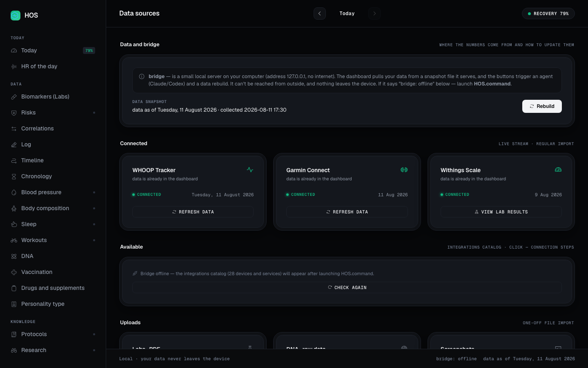The height and width of the screenshot is (368, 588).
Task: Open Research in Knowledge section
Action: pyautogui.click(x=53, y=350)
